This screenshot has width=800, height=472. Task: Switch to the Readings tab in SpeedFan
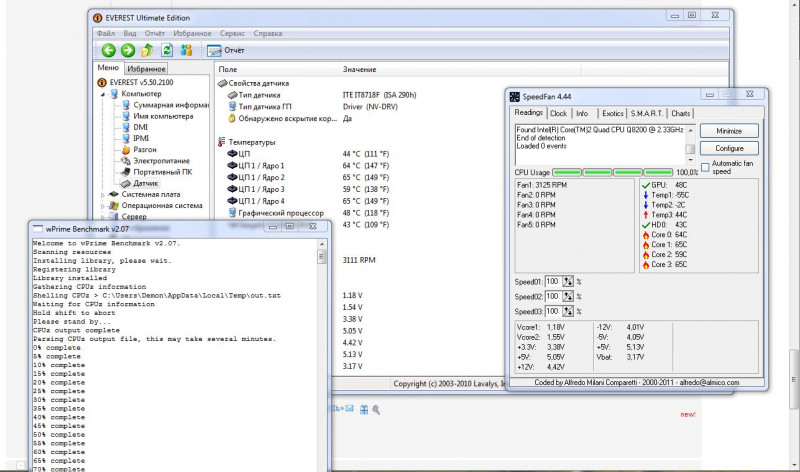click(x=528, y=113)
